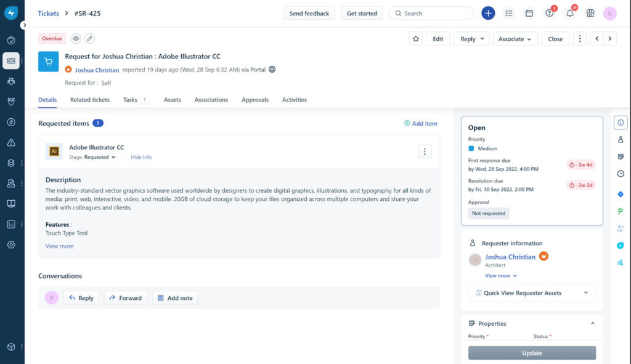Open the user profile avatar B
631x364 pixels.
coord(609,14)
